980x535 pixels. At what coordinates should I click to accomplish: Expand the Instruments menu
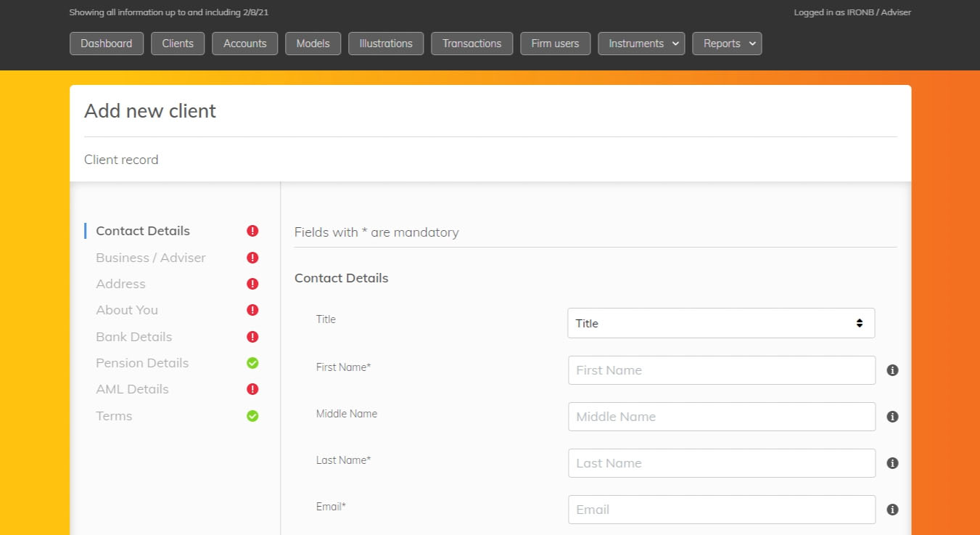coord(641,43)
